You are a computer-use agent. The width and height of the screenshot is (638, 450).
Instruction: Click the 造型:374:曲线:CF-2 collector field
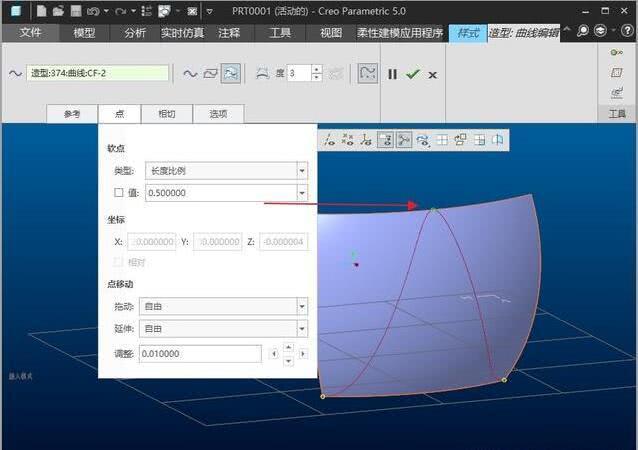[98, 73]
